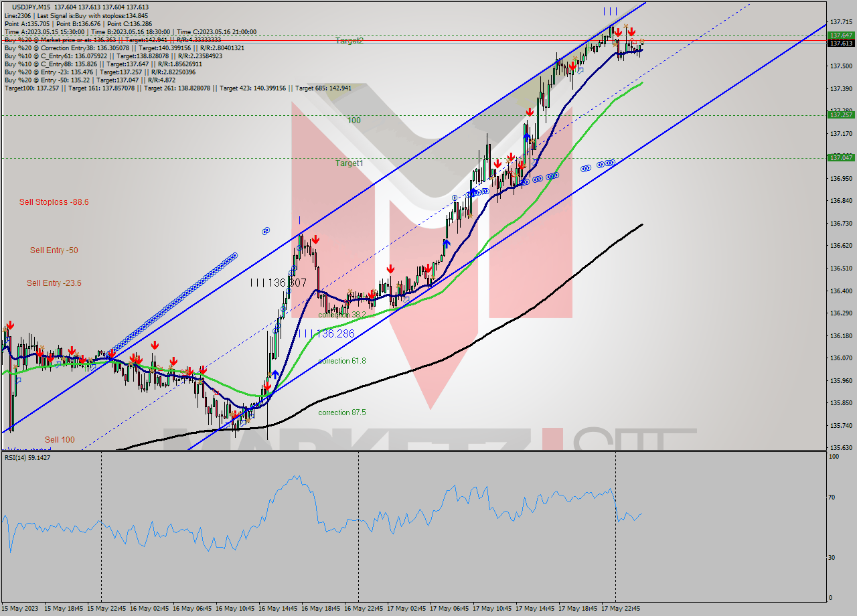
Task: Select the 'correction 61.8' label
Action: coord(342,361)
